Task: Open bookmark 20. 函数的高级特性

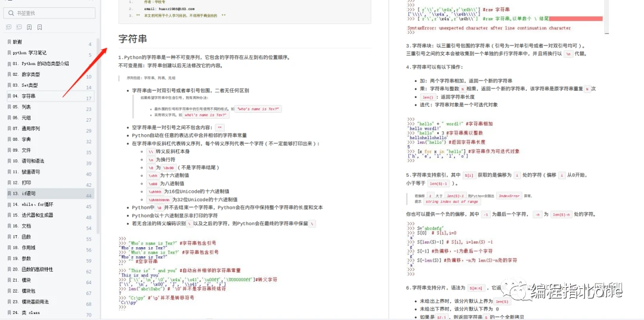Action: pos(49,269)
